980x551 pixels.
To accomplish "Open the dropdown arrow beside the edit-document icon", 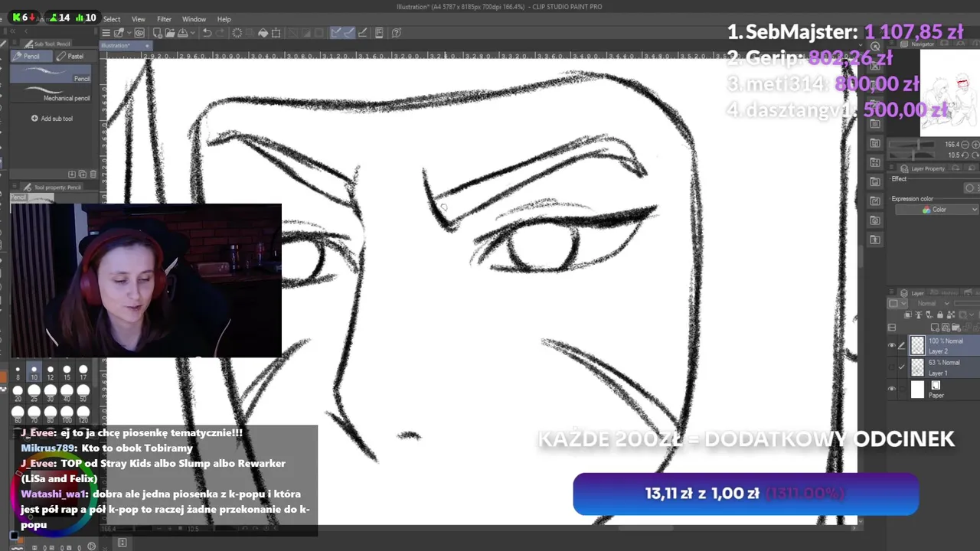I will [129, 32].
